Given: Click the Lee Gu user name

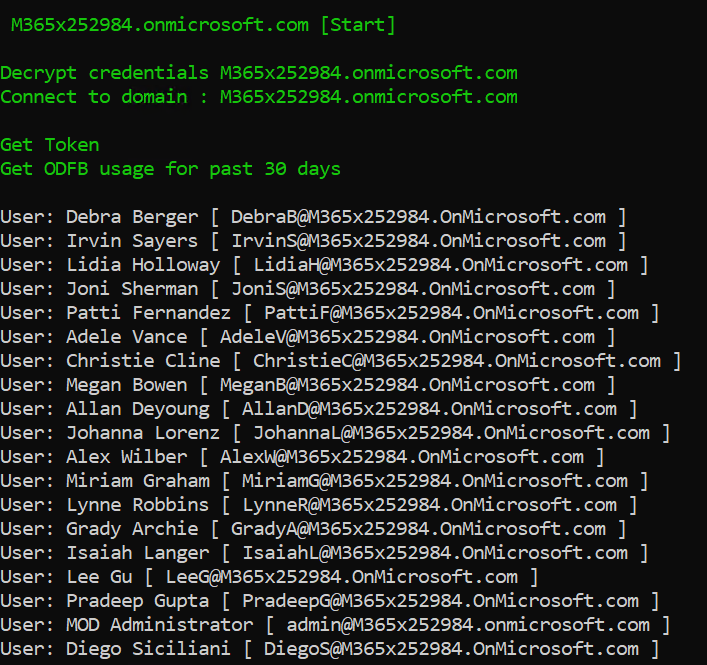Looking at the screenshot, I should [98, 577].
